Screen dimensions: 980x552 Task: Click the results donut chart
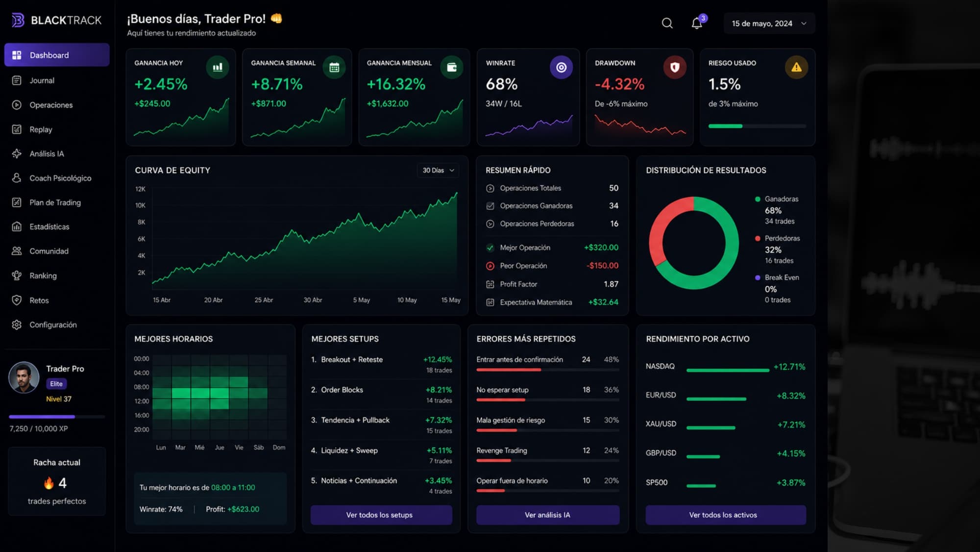[694, 243]
